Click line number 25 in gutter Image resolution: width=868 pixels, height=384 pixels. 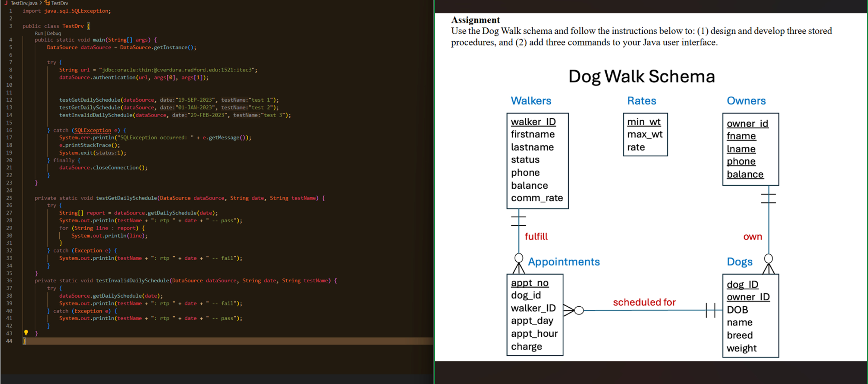click(9, 198)
